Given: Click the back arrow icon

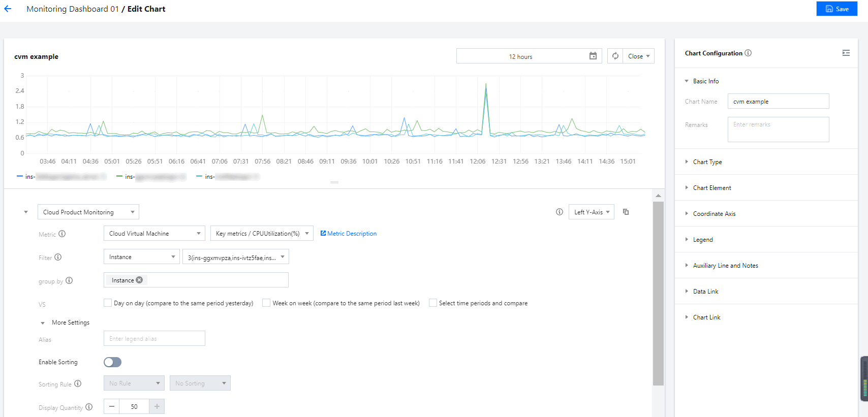Looking at the screenshot, I should point(8,9).
